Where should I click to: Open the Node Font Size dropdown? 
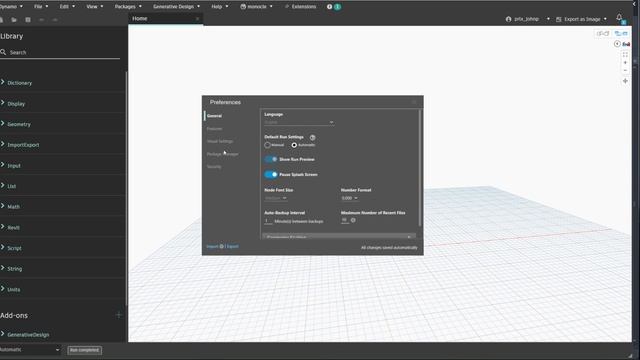(276, 198)
